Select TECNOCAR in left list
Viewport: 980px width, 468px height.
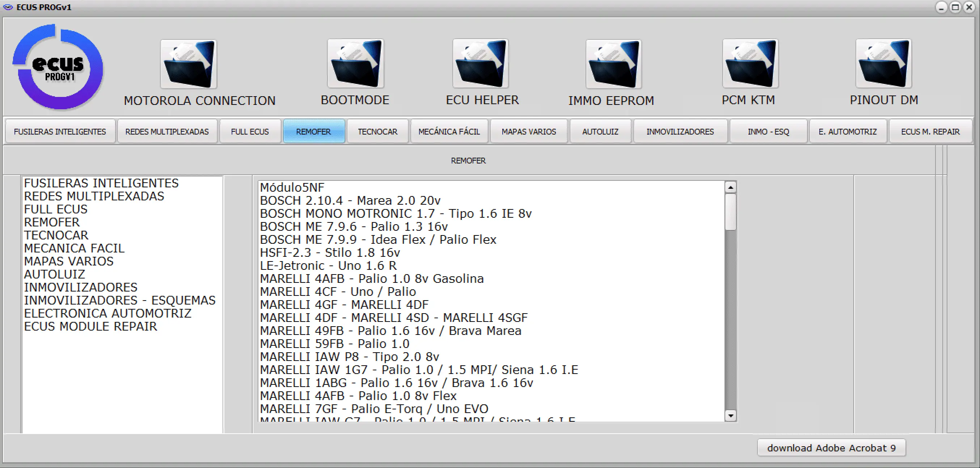56,235
